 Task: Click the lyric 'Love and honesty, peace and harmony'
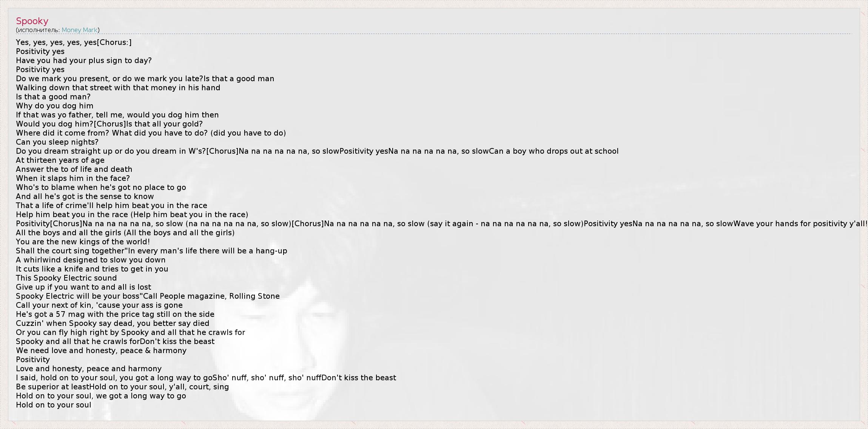[x=89, y=369]
